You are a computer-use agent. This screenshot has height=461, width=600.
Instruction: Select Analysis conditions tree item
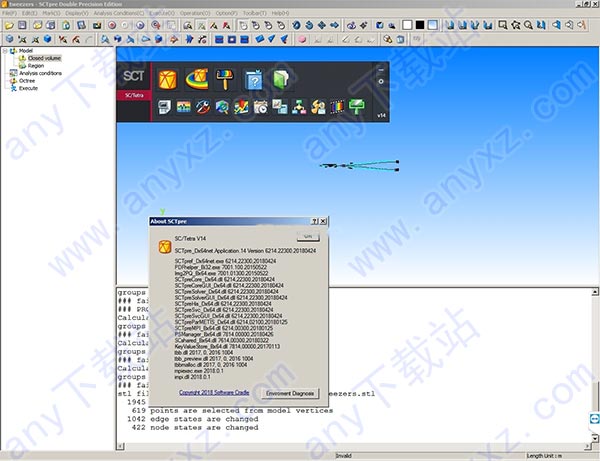pyautogui.click(x=40, y=73)
